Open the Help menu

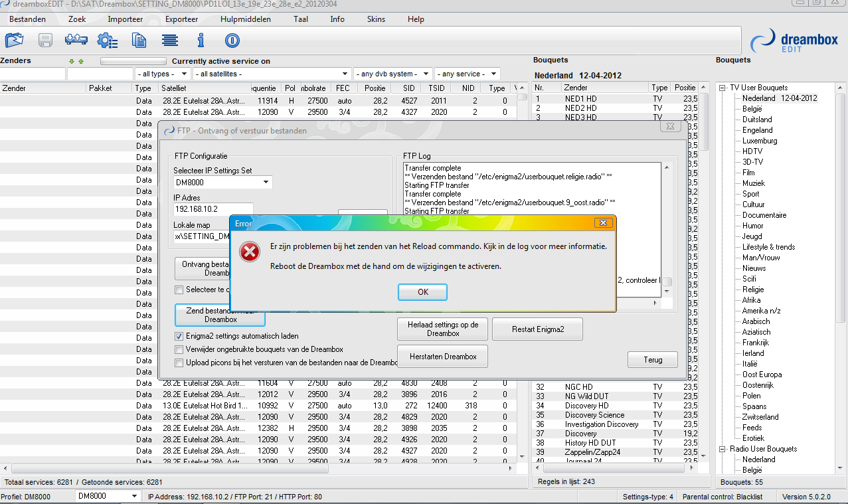416,19
